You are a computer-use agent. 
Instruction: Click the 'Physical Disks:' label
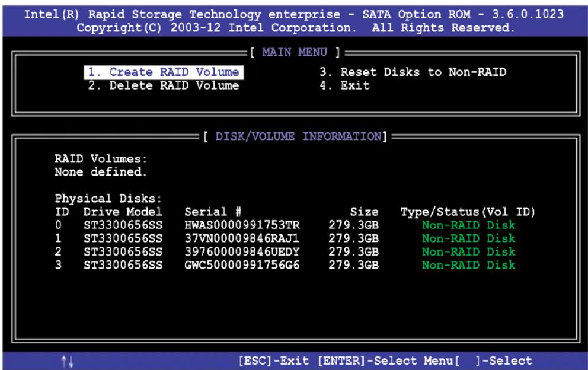(x=108, y=199)
